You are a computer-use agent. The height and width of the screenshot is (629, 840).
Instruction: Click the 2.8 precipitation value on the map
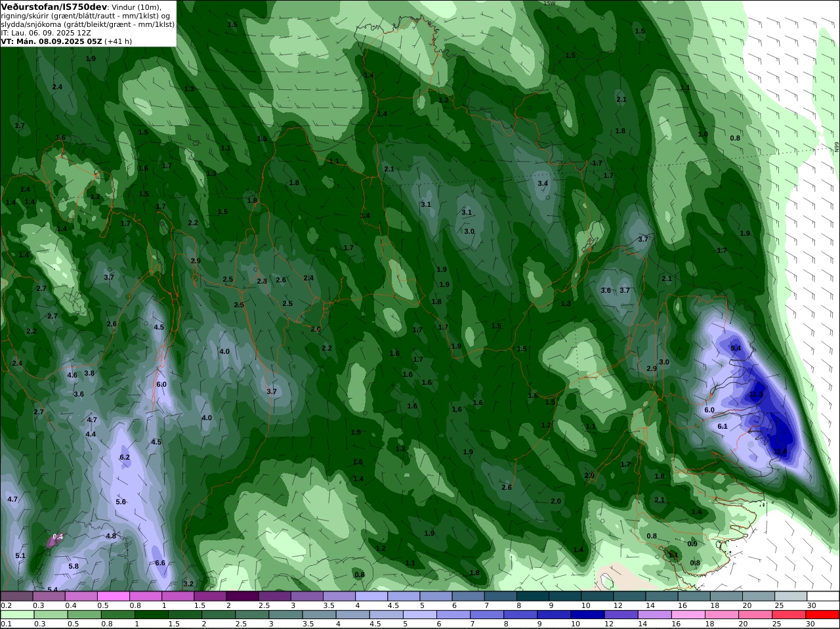[x=262, y=282]
